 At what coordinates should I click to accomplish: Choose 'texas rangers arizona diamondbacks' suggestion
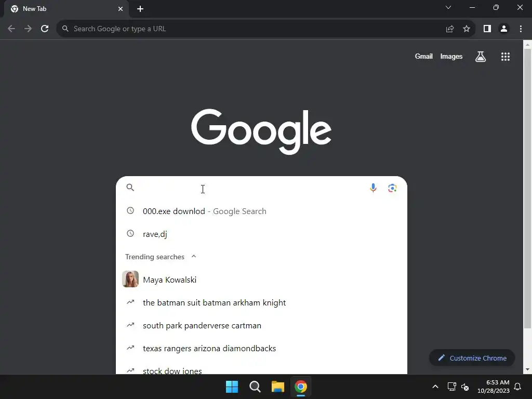point(261,348)
